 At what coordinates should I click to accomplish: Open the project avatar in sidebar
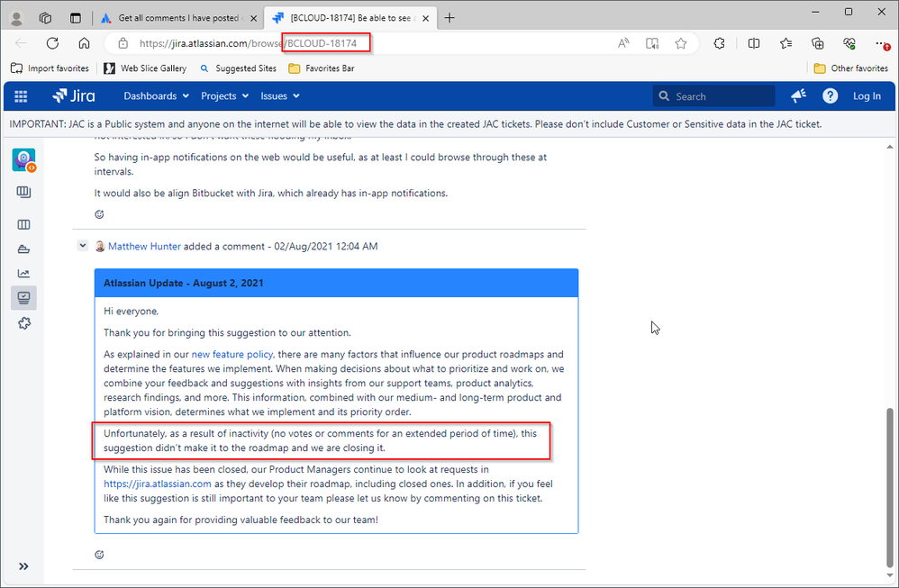tap(23, 160)
